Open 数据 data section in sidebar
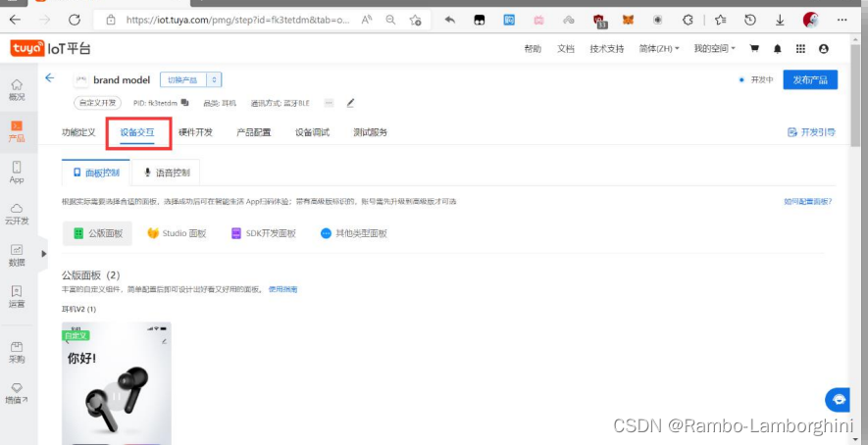868x445 pixels. [17, 256]
